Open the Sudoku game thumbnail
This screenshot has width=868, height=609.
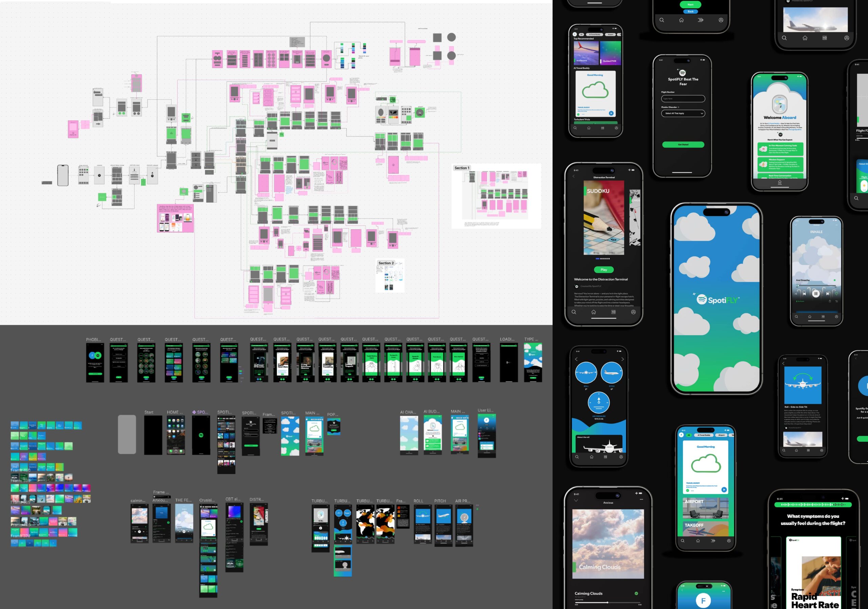(604, 217)
